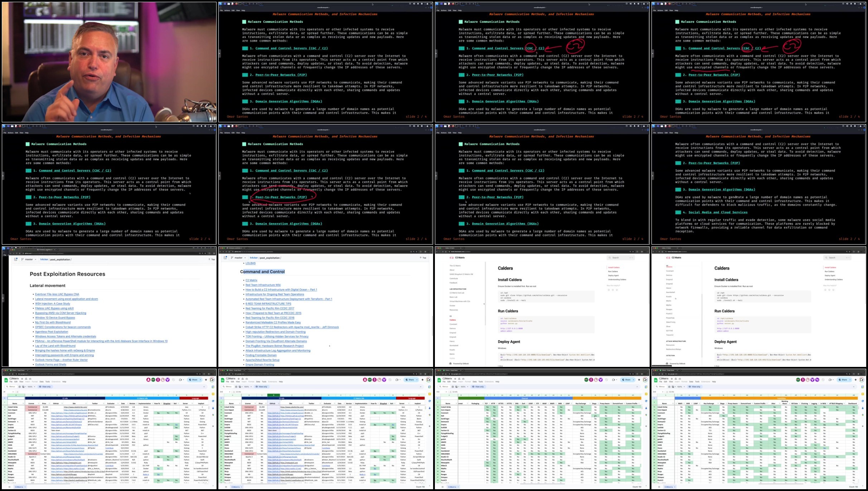Collapse the Sheets toolbar caret in the A1-selected frame
The width and height of the screenshot is (868, 491).
point(204,387)
